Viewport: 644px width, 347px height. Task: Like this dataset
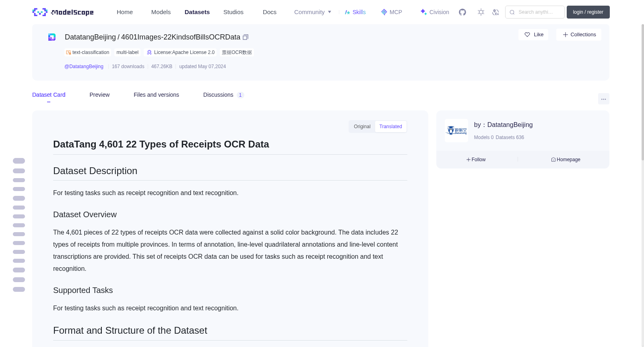533,35
